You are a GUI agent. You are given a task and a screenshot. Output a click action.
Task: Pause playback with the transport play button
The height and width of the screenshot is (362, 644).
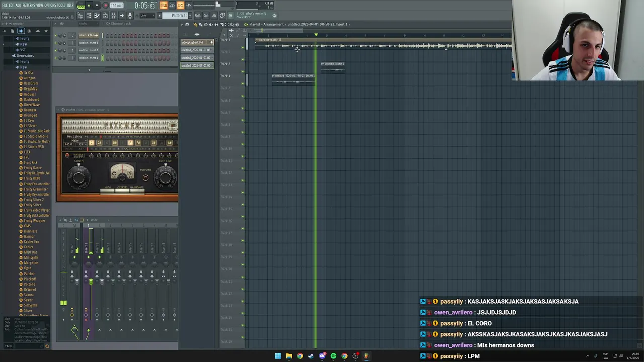(89, 6)
